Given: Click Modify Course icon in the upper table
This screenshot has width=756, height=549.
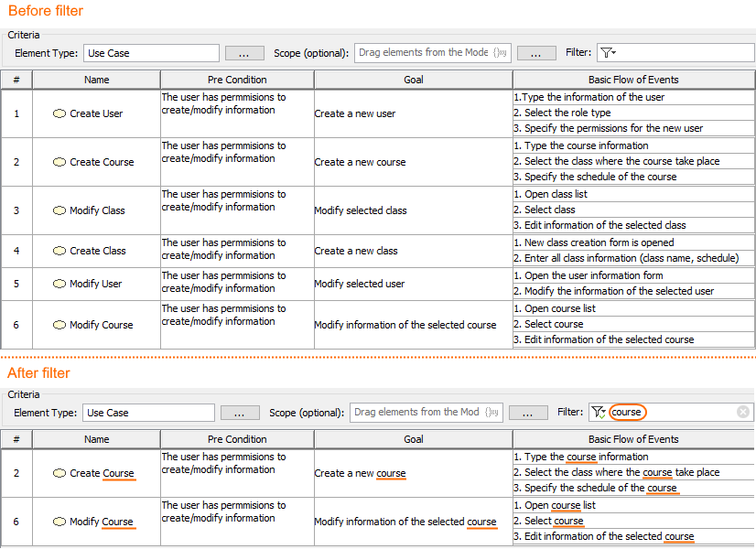Looking at the screenshot, I should (x=59, y=325).
